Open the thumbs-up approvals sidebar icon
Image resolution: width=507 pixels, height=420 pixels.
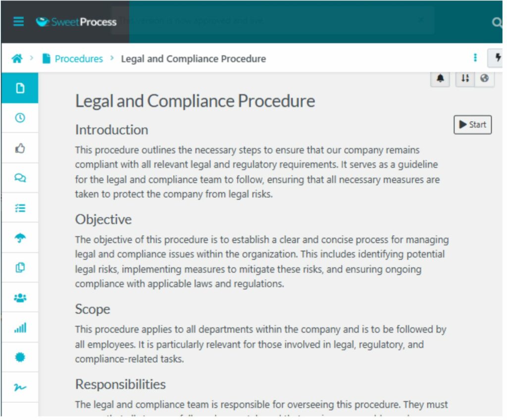point(20,148)
